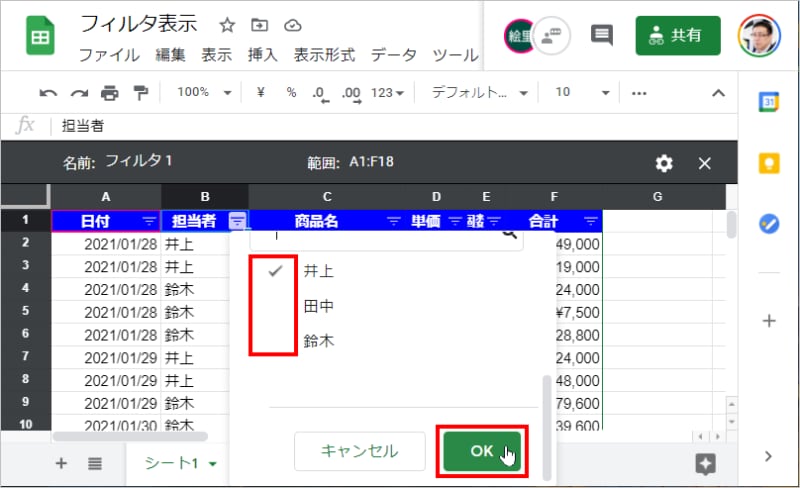Select column G header
The height and width of the screenshot is (488, 800).
pos(658,197)
